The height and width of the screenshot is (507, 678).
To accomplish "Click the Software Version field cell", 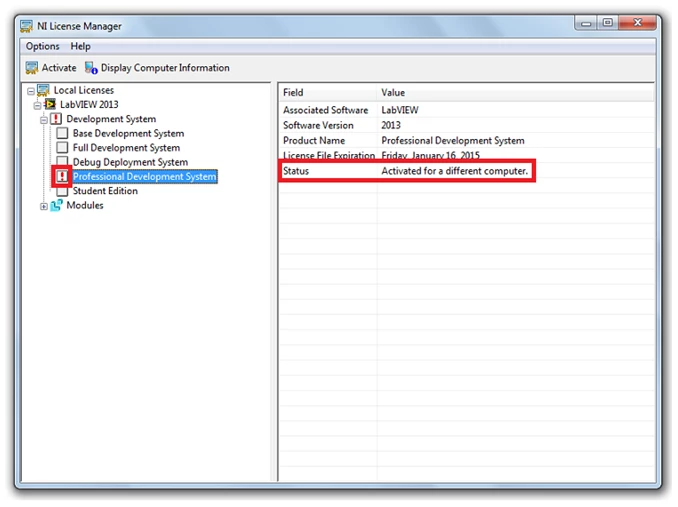I will tap(318, 125).
